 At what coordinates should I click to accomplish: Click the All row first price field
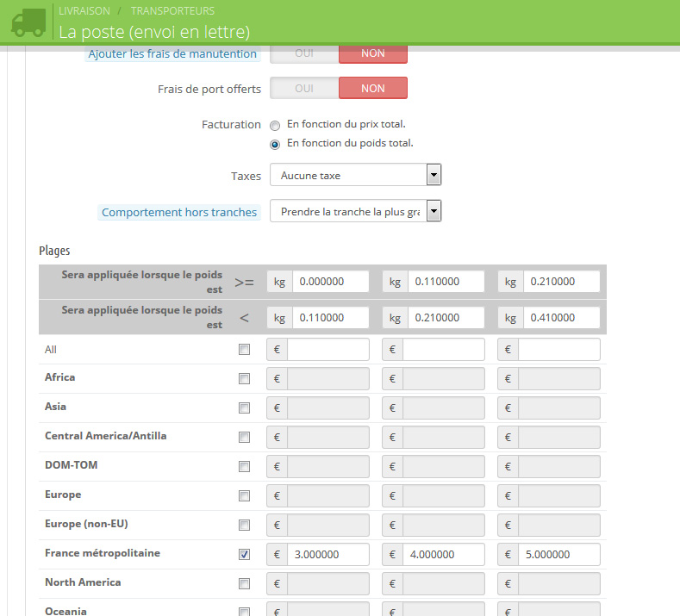tap(328, 350)
